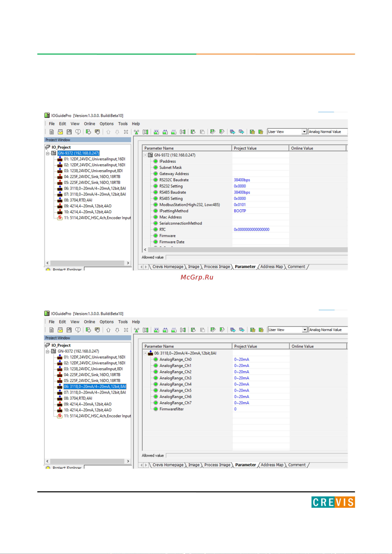Click the antenna scan icon in lower toolbar
The width and height of the screenshot is (392, 554).
pyautogui.click(x=136, y=330)
